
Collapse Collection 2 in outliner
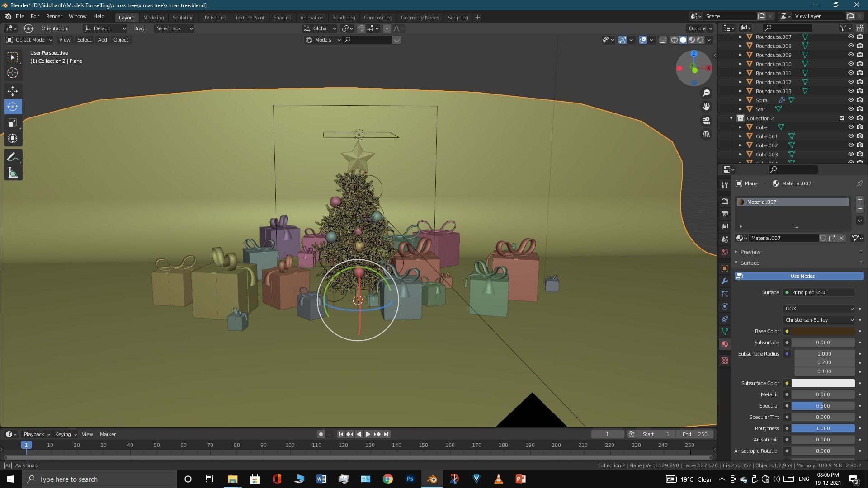pyautogui.click(x=731, y=118)
